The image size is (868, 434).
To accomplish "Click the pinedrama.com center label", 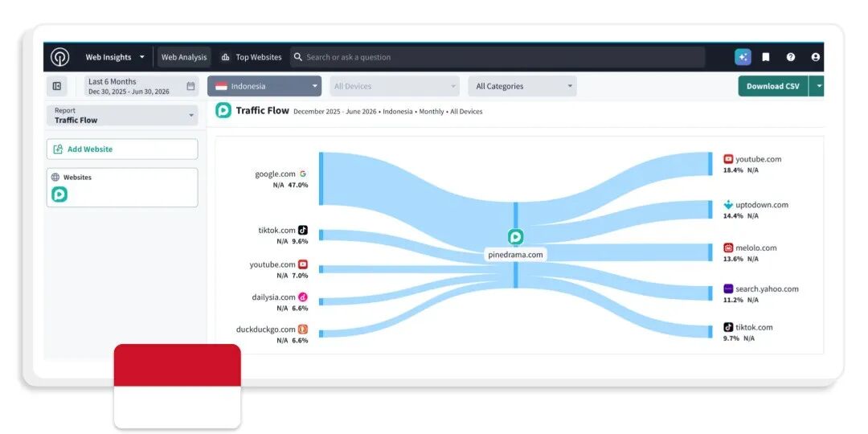I will 515,255.
